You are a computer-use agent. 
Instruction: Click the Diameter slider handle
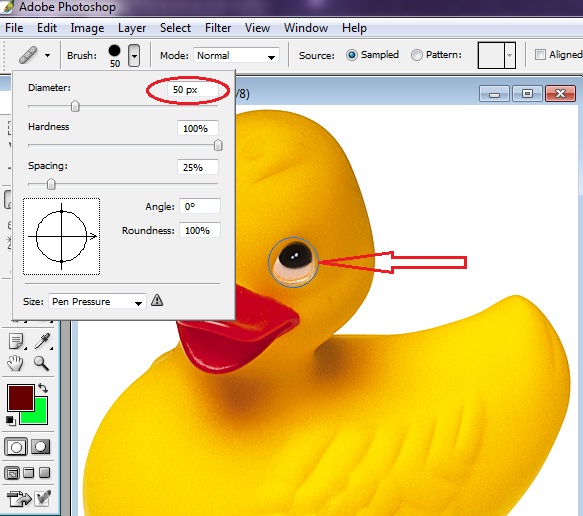(x=75, y=106)
